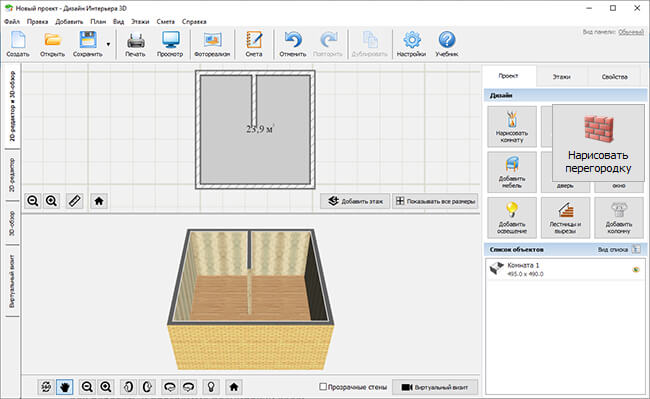Image resolution: width=650 pixels, height=399 pixels.
Task: Open the Смета menu in menu bar
Action: [x=165, y=22]
